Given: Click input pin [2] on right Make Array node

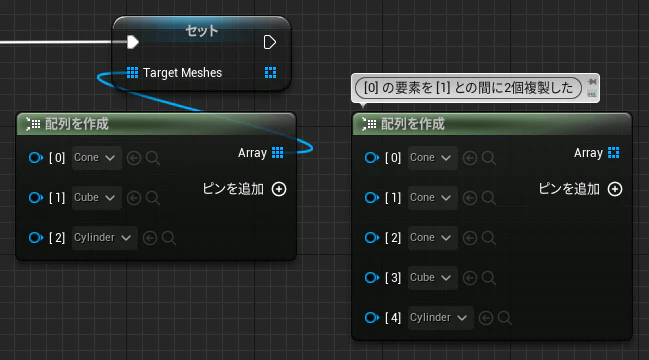Looking at the screenshot, I should click(x=372, y=238).
